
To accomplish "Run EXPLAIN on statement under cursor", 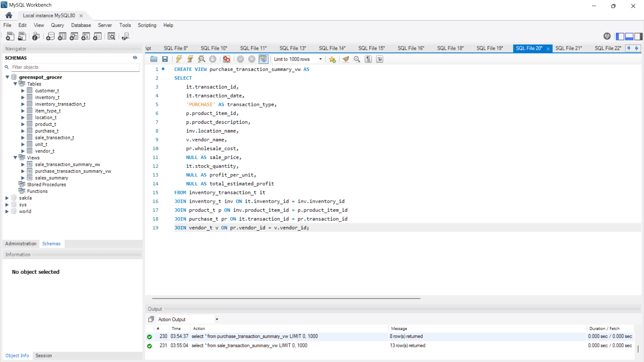I will click(x=202, y=59).
